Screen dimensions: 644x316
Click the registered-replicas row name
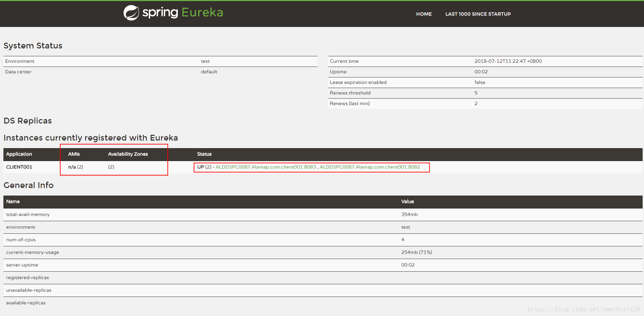(28, 277)
